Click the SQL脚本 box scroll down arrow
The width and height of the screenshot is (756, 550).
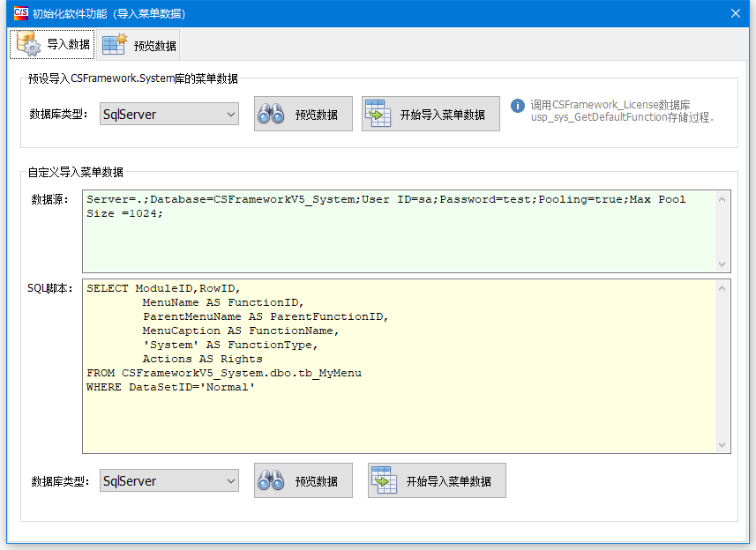(x=722, y=445)
